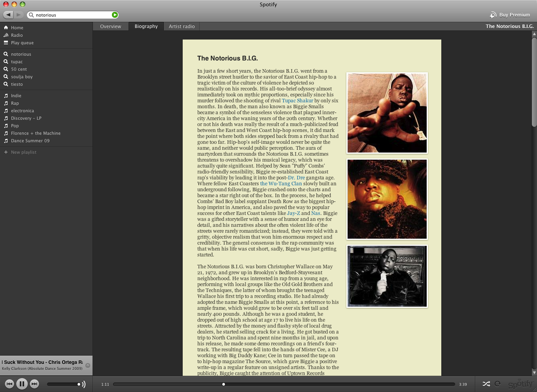Click the Buy Premium link
This screenshot has width=537, height=392.
(514, 15)
